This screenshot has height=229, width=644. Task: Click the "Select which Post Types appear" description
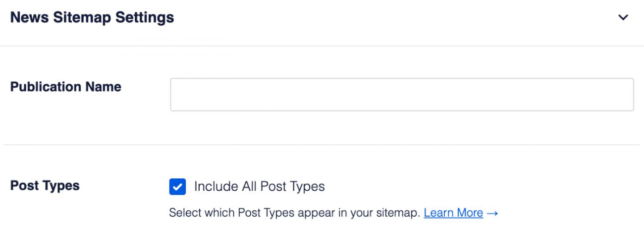pos(295,213)
